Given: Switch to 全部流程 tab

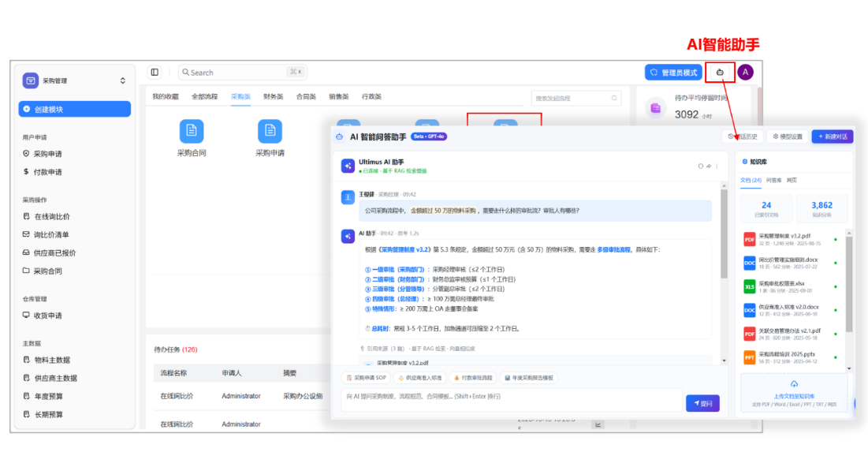Looking at the screenshot, I should 204,96.
